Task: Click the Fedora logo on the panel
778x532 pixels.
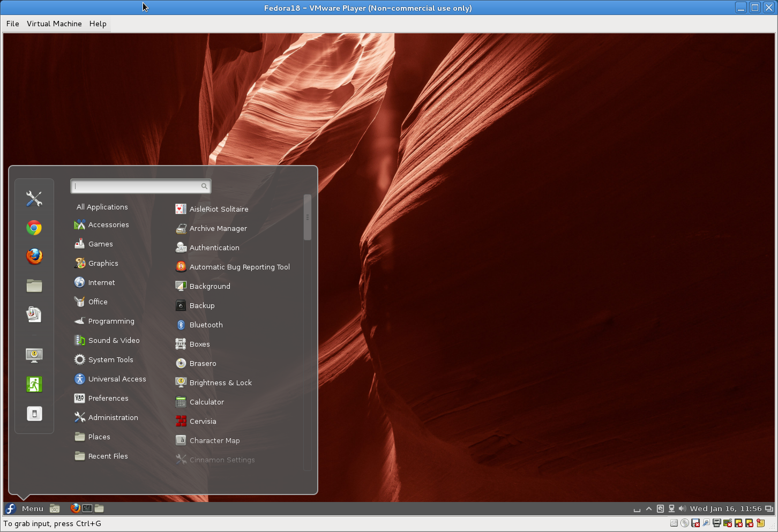Action: 11,508
